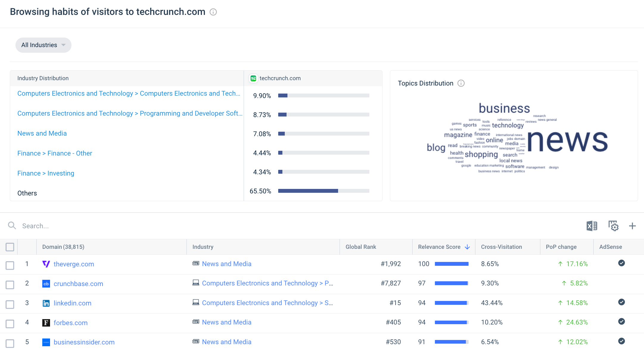644x351 pixels.
Task: Click the search magnifier icon
Action: point(12,226)
